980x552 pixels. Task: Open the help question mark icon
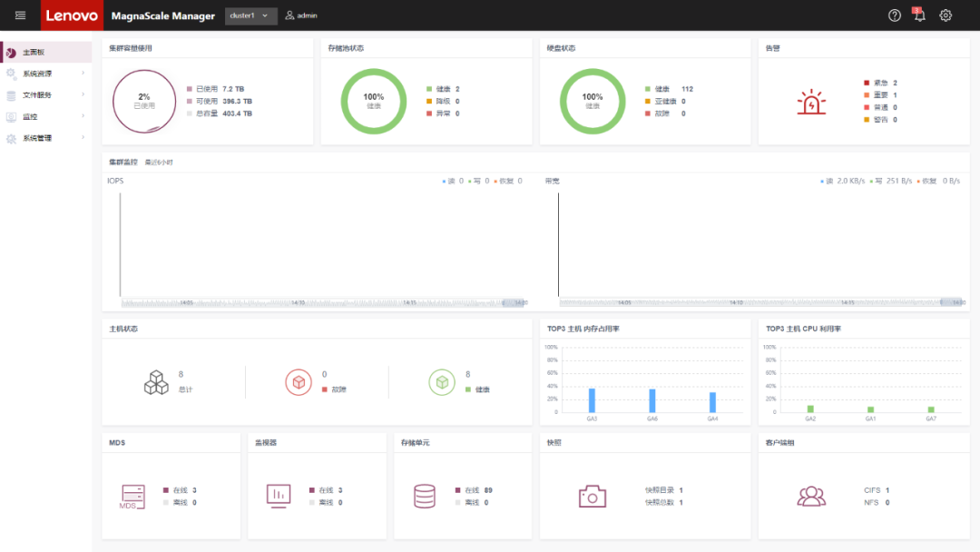tap(895, 15)
